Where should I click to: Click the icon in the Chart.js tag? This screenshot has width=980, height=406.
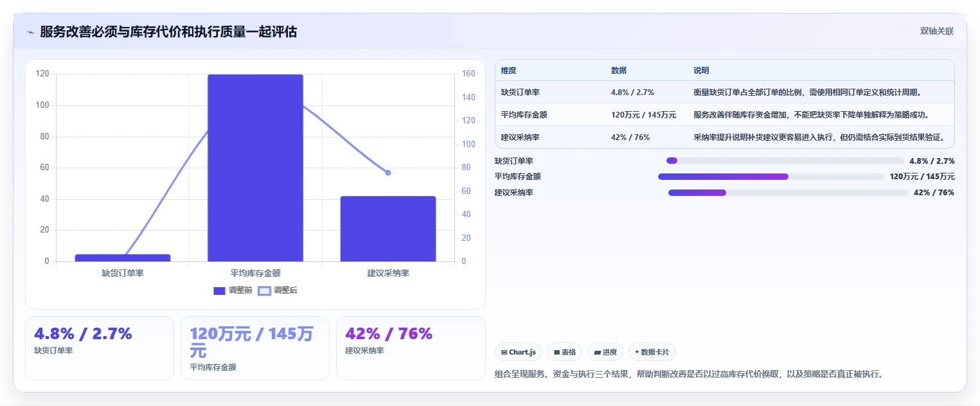[504, 352]
